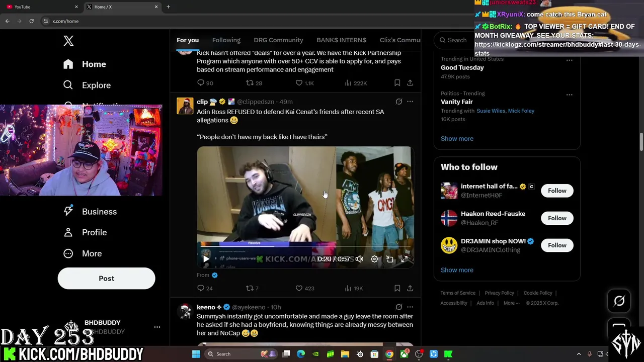
Task: Like clip's post with 423 likes
Action: [x=304, y=288]
